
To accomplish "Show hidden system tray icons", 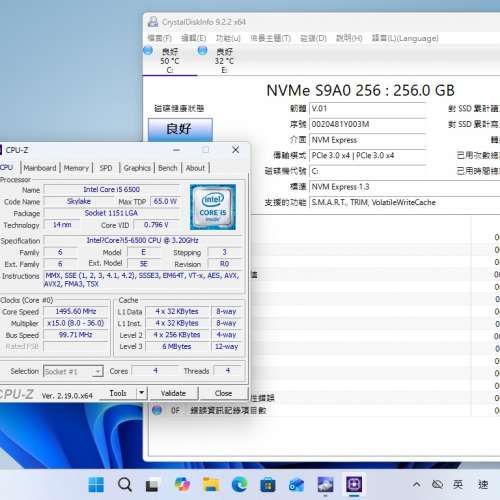I will coord(416,484).
